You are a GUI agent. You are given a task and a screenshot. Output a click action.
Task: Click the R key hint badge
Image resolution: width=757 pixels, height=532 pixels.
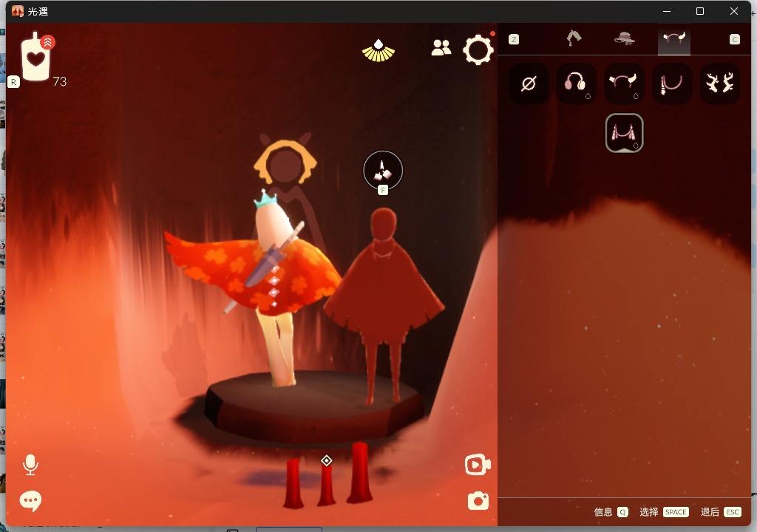13,81
